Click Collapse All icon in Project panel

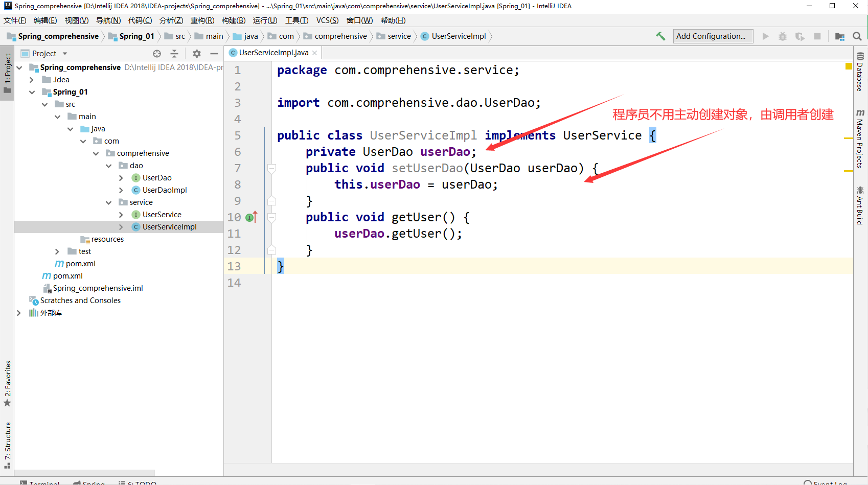tap(174, 54)
